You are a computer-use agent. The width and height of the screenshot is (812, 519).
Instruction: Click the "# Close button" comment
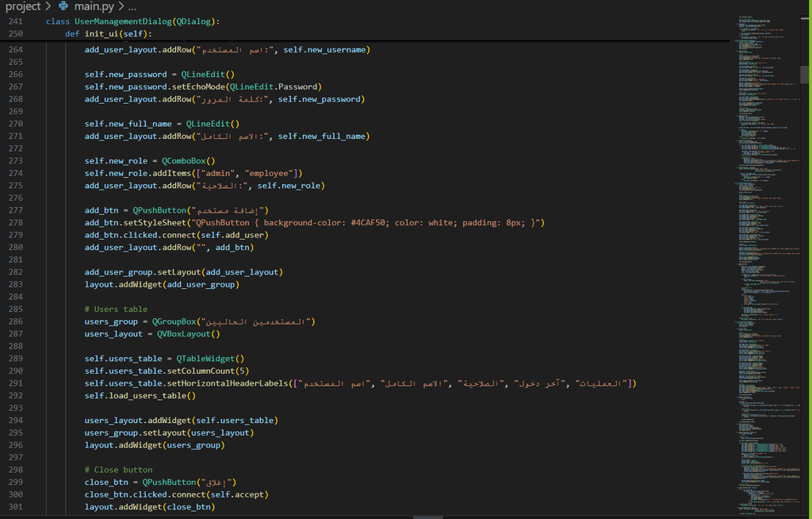[x=119, y=470]
